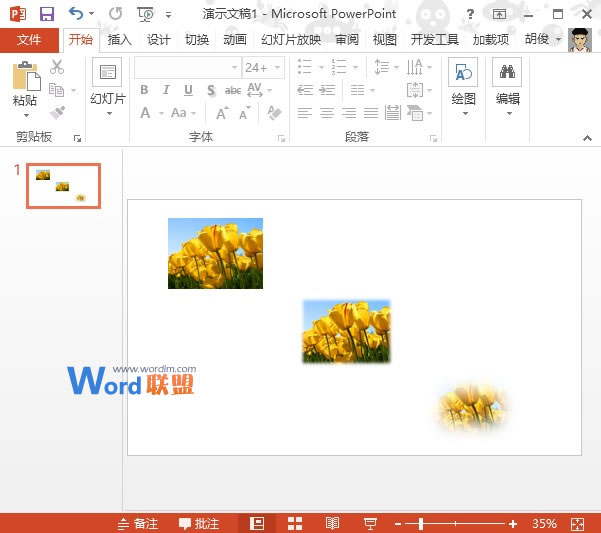Switch to the 幻灯片放映 slideshow tab
The height and width of the screenshot is (533, 601).
pyautogui.click(x=291, y=39)
